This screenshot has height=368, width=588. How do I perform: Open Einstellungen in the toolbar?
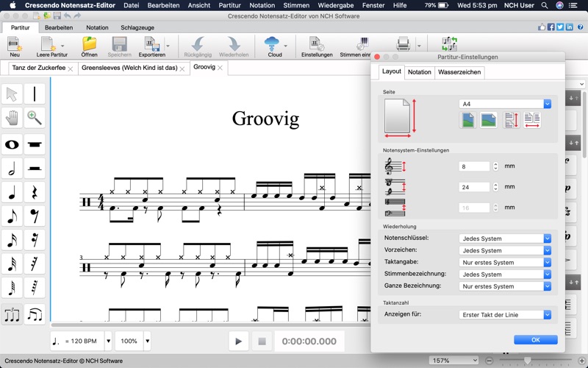(x=317, y=46)
